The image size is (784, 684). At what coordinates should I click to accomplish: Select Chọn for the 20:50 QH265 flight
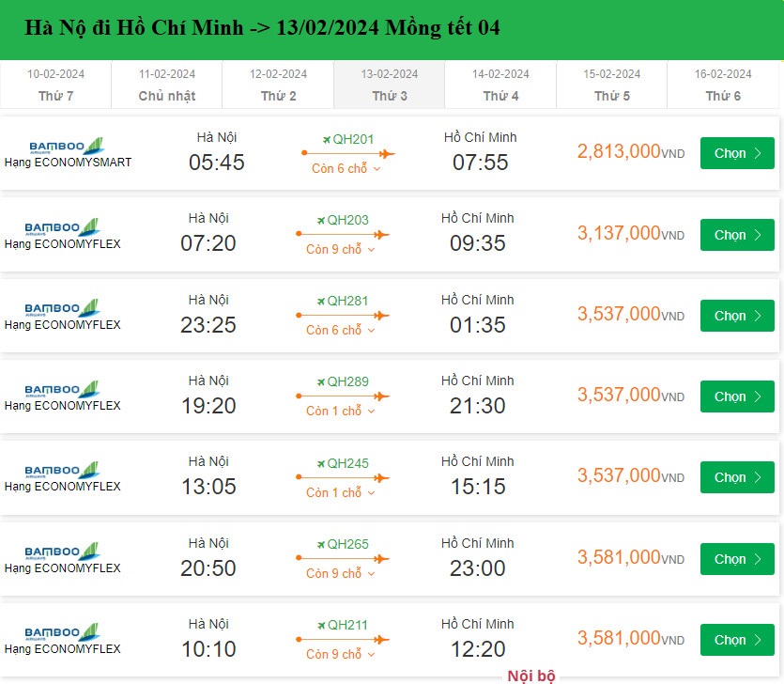(737, 559)
